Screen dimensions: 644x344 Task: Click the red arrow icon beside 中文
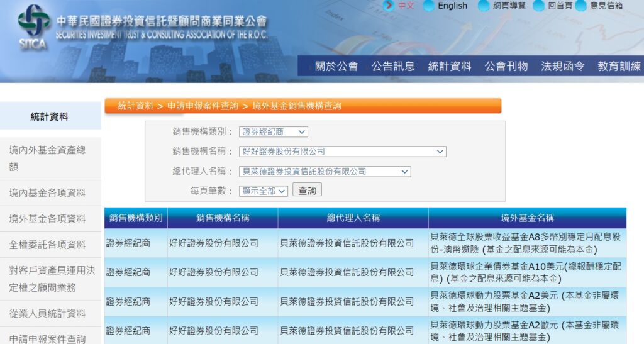pyautogui.click(x=389, y=5)
